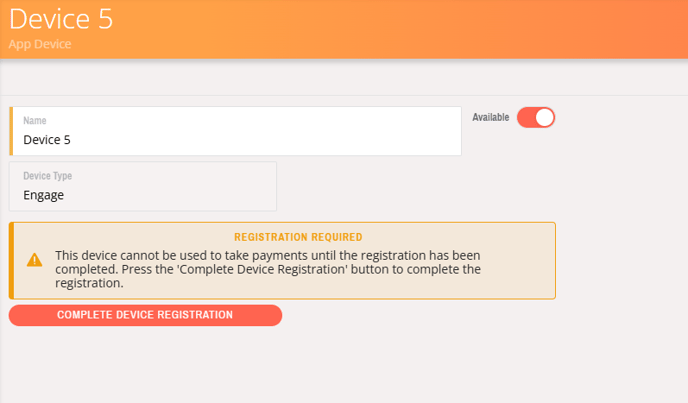Select the 'Registration Required' heading
Screen dimensions: 688x403
(298, 237)
